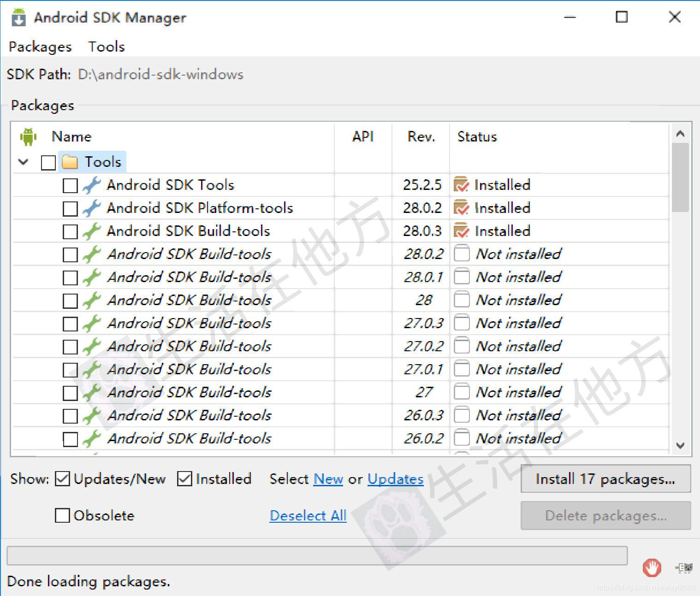
Task: Click the New link to select new packages
Action: coord(328,479)
